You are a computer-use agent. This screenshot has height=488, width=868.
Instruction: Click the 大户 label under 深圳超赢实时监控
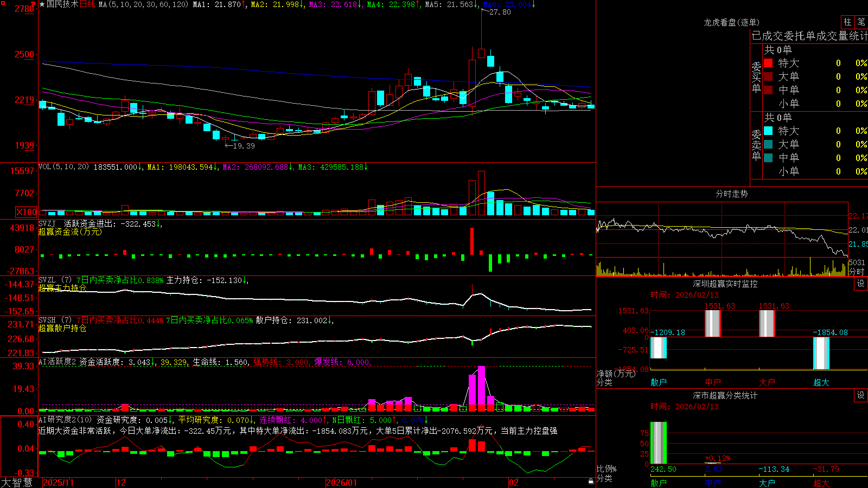click(767, 382)
